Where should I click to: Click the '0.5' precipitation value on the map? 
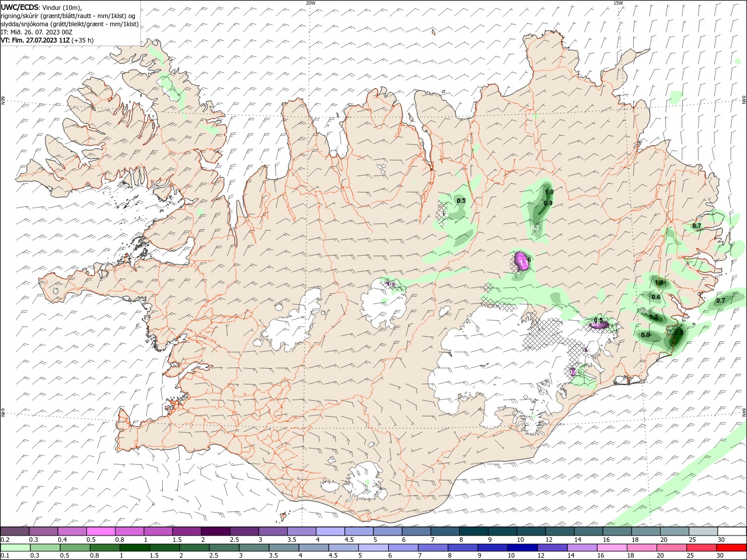tap(461, 201)
